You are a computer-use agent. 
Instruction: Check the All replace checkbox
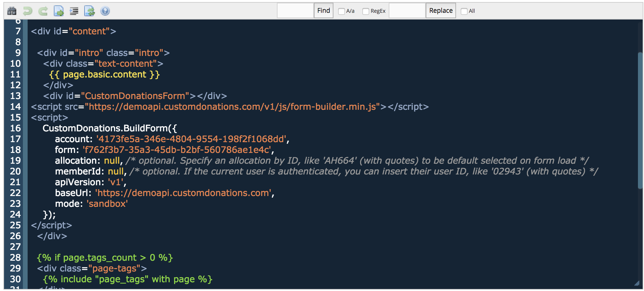pyautogui.click(x=464, y=11)
